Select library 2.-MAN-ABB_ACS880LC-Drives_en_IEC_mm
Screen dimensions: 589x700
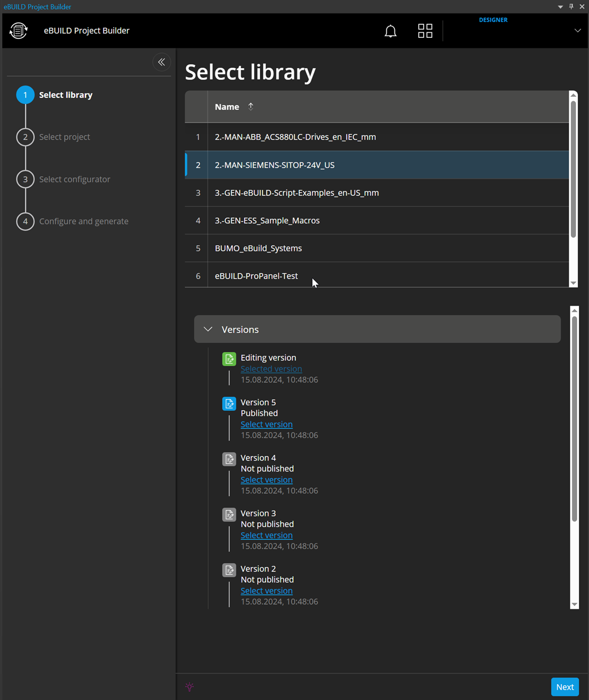click(x=377, y=137)
